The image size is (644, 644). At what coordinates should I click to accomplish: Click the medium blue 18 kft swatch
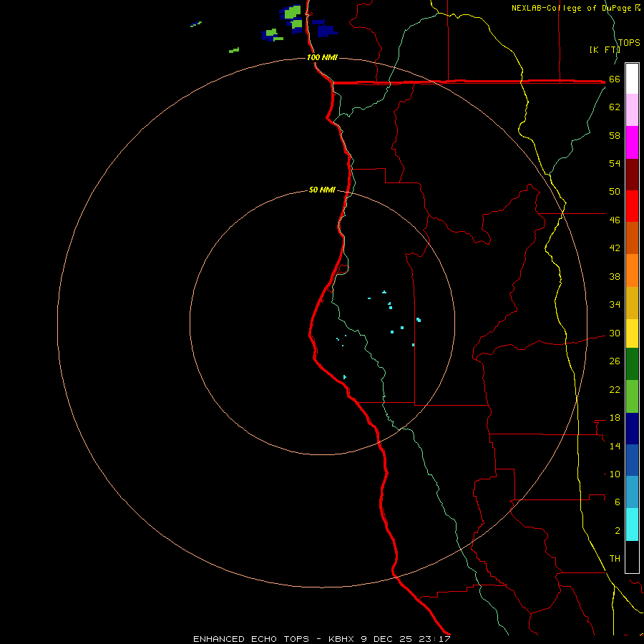632,460
